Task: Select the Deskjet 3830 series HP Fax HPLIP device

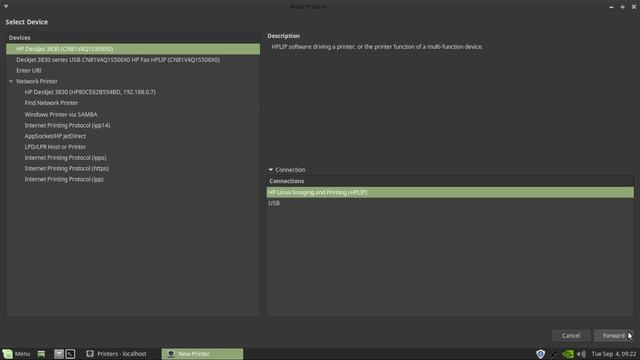Action: point(133,60)
